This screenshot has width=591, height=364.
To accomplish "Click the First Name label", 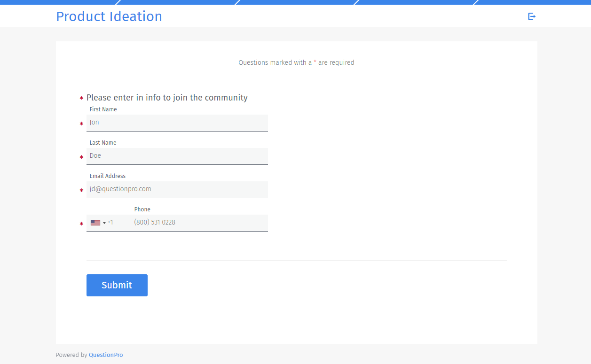I will [x=103, y=109].
